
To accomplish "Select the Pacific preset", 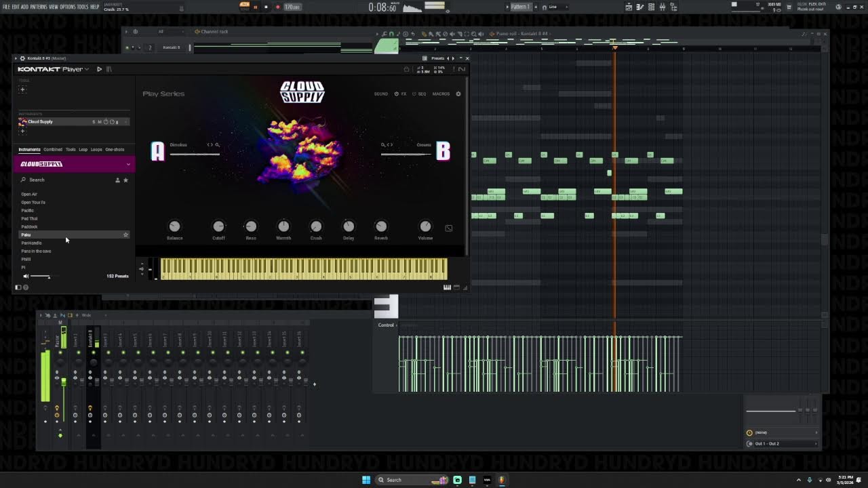I will tap(28, 210).
